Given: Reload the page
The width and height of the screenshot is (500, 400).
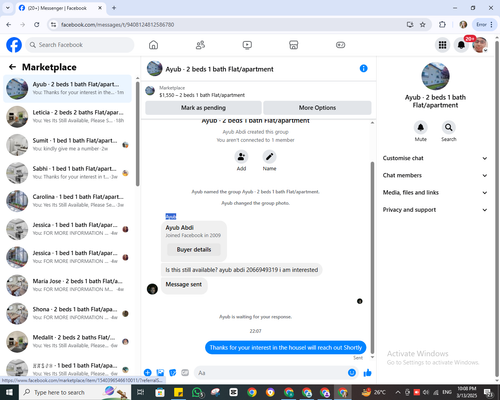Looking at the screenshot, I should click(x=37, y=25).
